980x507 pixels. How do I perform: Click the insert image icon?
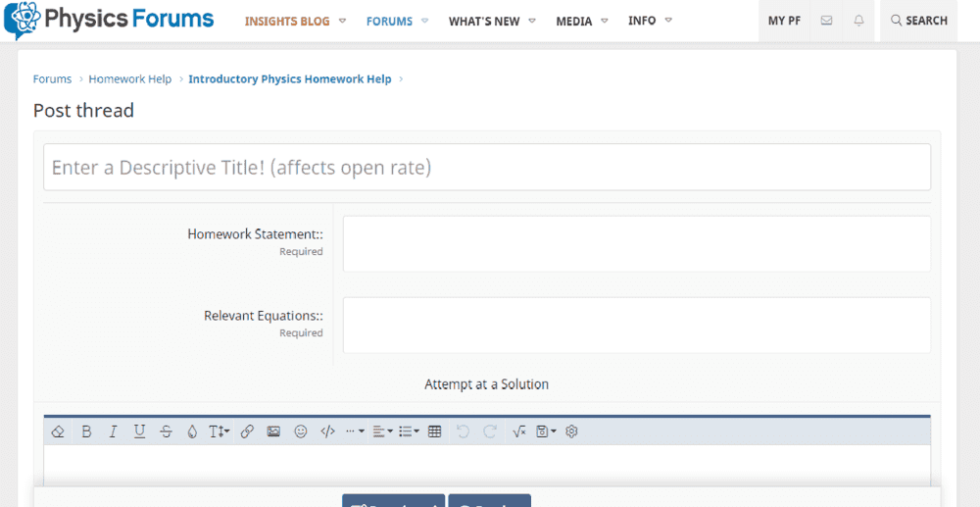(273, 431)
